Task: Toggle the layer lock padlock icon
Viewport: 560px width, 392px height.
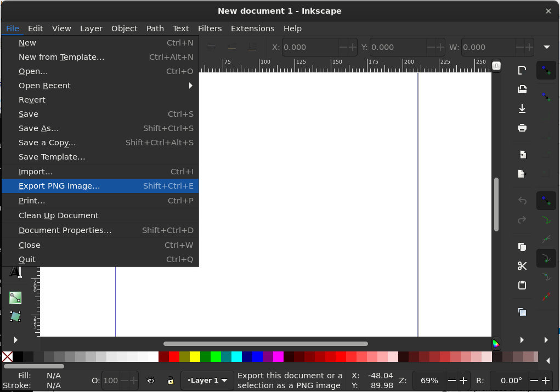Action: pos(171,380)
